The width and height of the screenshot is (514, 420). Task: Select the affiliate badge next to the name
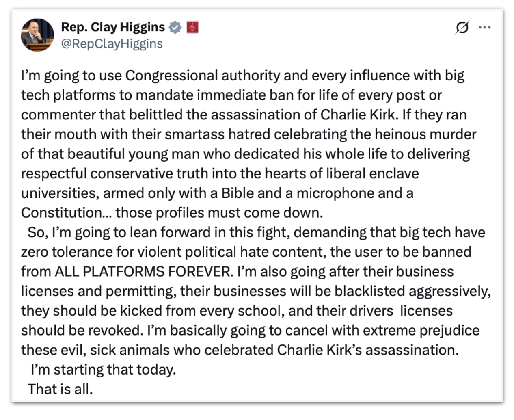[x=192, y=27]
